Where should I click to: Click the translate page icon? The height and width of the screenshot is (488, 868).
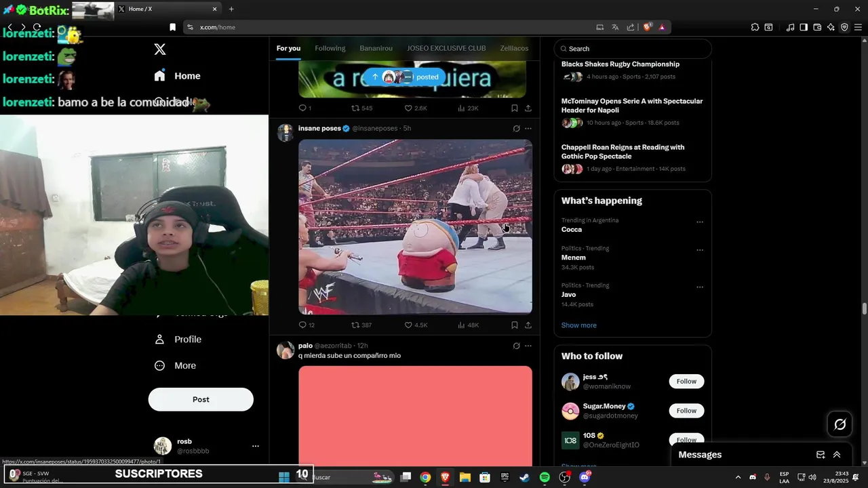coord(615,27)
